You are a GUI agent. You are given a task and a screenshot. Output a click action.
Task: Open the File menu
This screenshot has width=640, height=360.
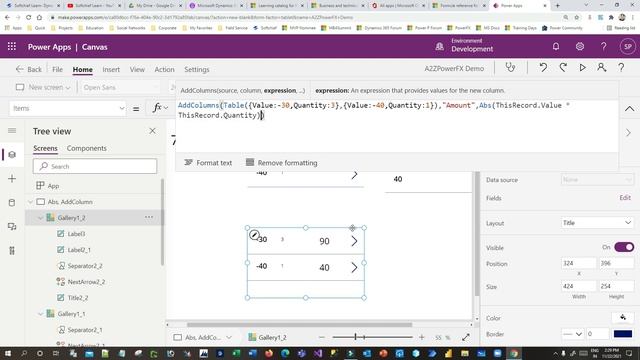coord(57,69)
